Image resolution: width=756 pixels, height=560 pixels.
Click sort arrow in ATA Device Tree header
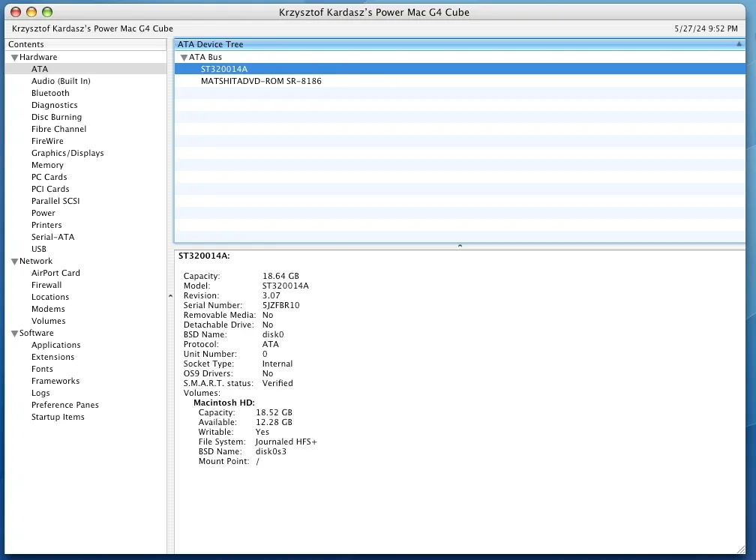(739, 43)
